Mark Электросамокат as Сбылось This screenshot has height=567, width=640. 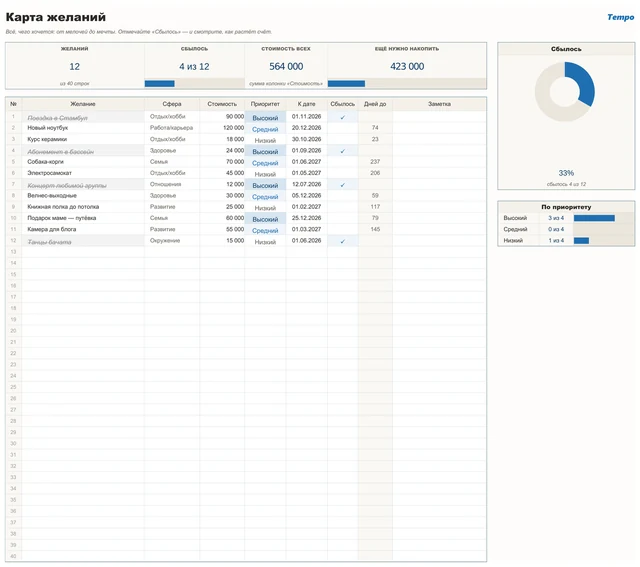pyautogui.click(x=342, y=173)
